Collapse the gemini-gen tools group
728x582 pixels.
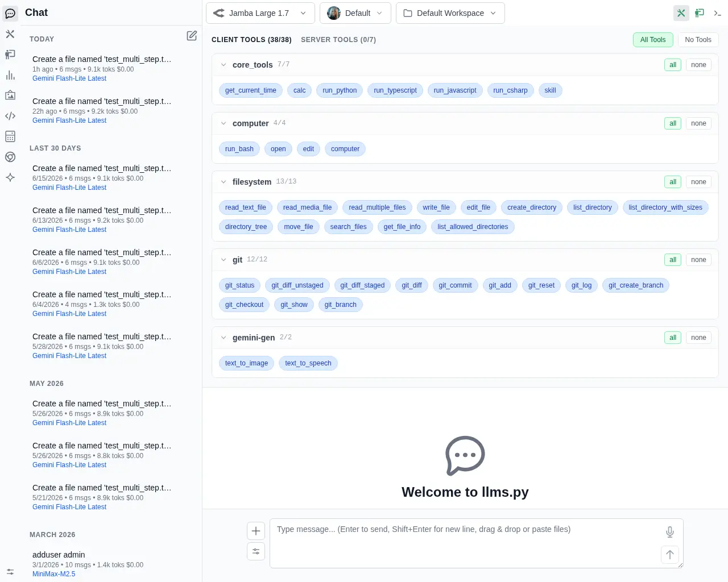224,338
